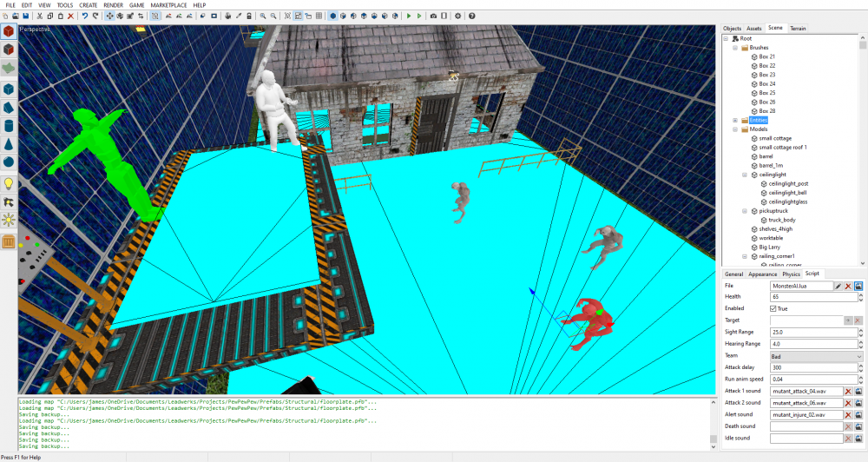The height and width of the screenshot is (462, 868).
Task: Collapse the ceilinglight model node
Action: pos(745,175)
